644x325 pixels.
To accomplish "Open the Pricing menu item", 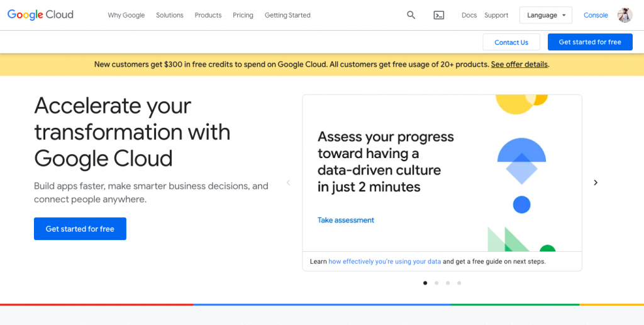I will [x=243, y=15].
